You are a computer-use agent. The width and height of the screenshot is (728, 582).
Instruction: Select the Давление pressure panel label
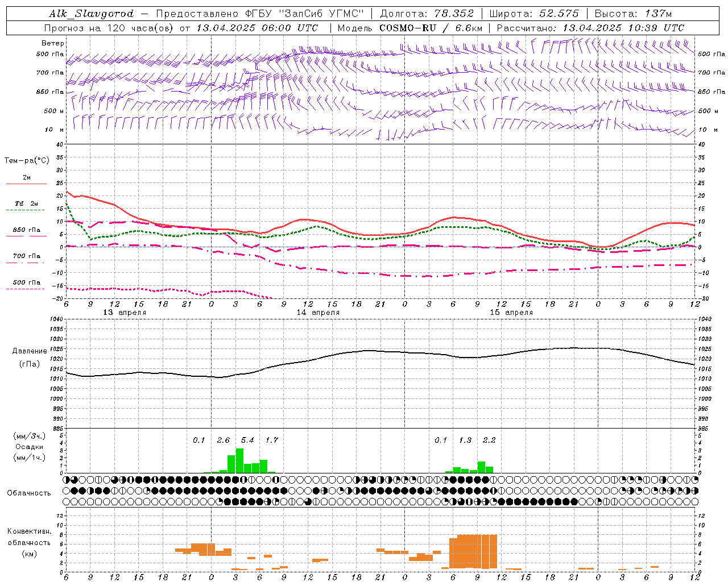click(x=30, y=351)
